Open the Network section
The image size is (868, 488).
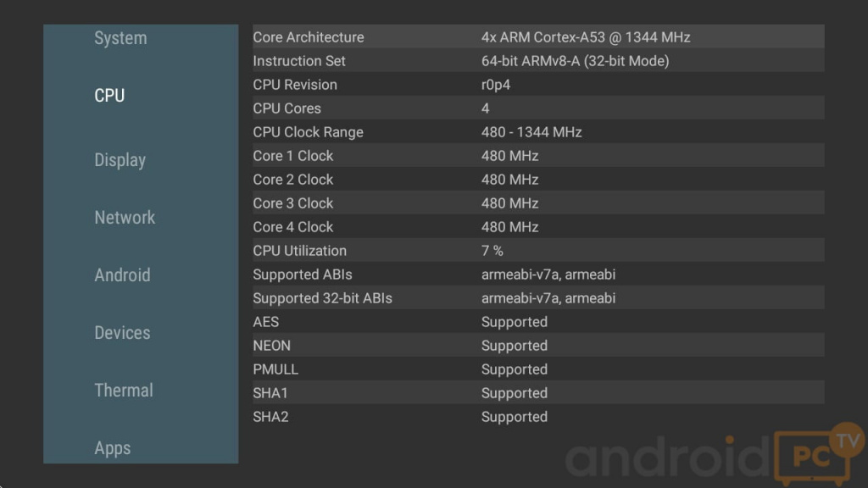pyautogui.click(x=125, y=218)
